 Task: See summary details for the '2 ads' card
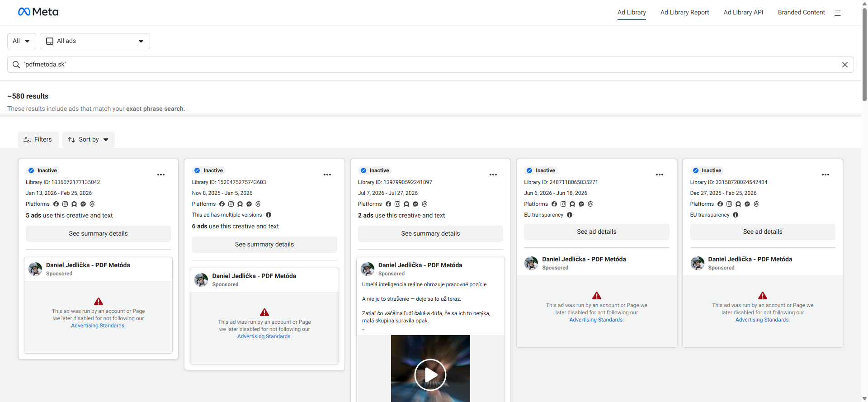(430, 234)
